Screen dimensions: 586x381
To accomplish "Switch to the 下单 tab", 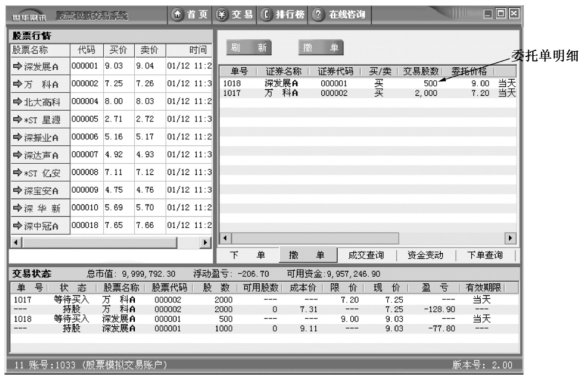I will (x=248, y=255).
